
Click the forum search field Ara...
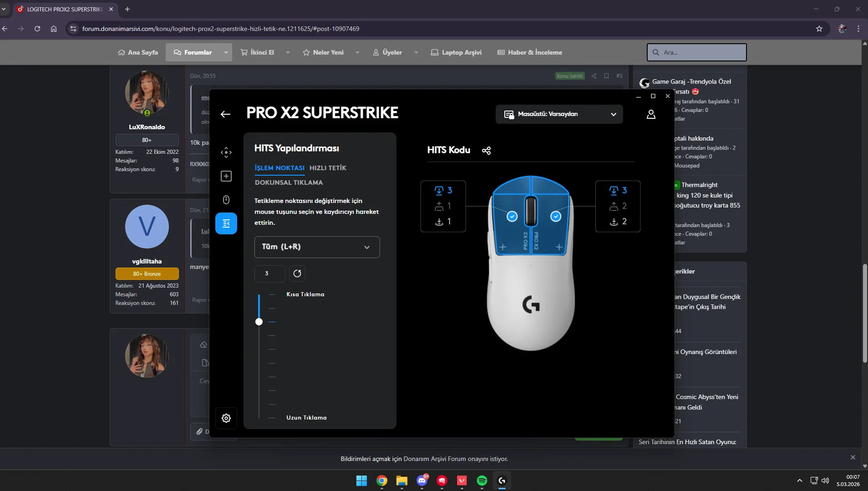[x=696, y=52]
